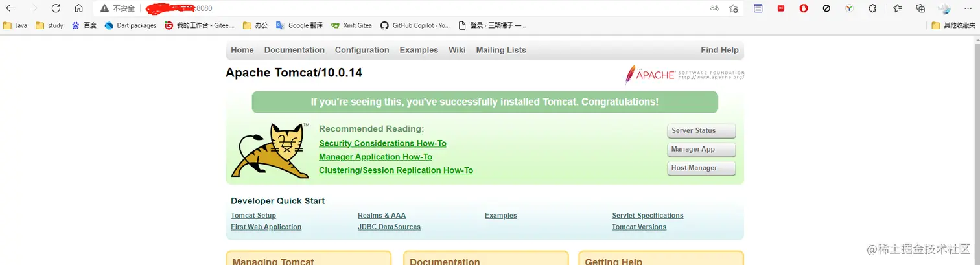Add this page to favorites star icon
This screenshot has height=265, width=980.
tap(733, 8)
